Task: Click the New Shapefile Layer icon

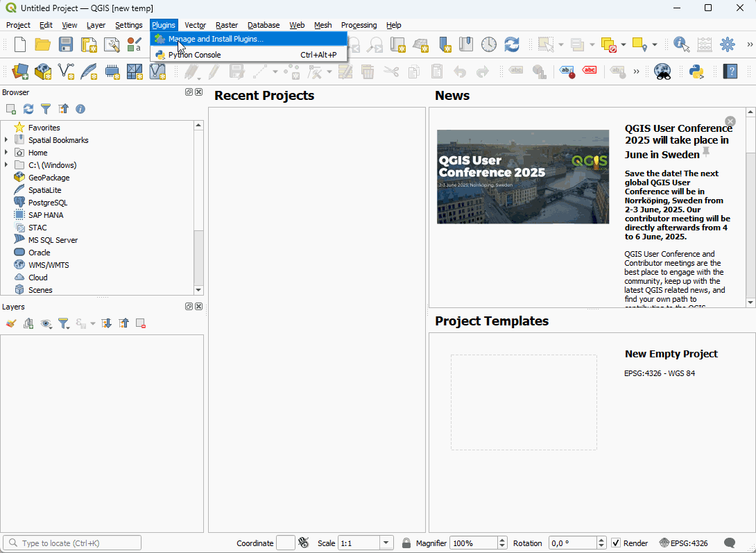Action: [x=66, y=72]
